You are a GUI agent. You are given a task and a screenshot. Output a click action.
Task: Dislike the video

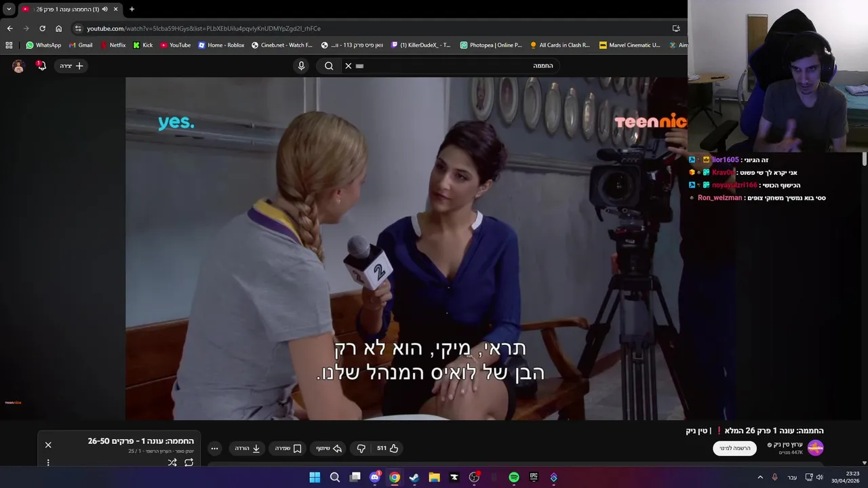tap(361, 448)
